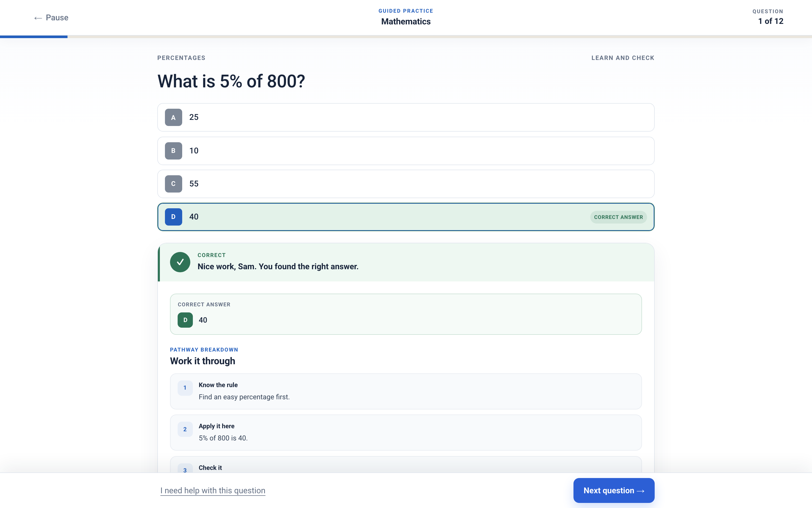
Task: Click '5% of 800 is 40.' text
Action: pyautogui.click(x=223, y=438)
